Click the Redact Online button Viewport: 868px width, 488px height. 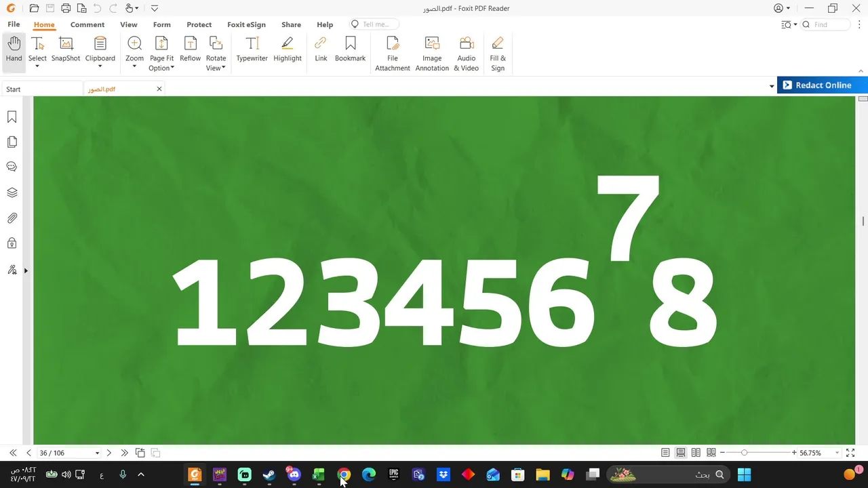823,85
